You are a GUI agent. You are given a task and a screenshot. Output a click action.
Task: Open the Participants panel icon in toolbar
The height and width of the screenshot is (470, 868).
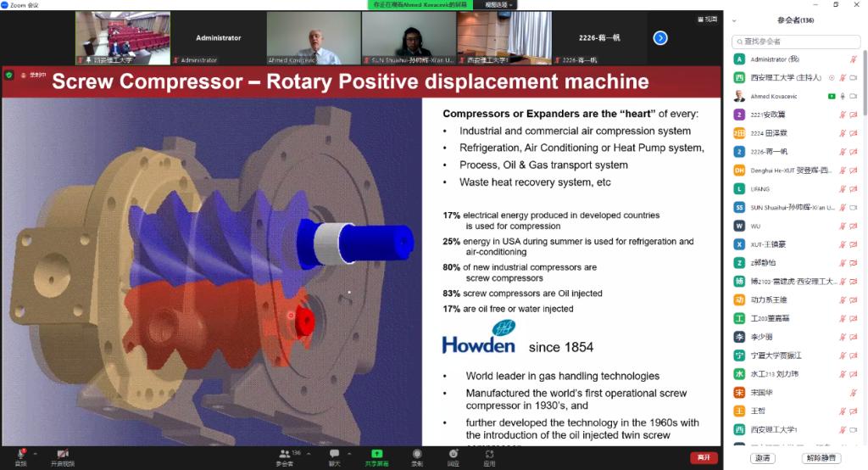pos(285,455)
